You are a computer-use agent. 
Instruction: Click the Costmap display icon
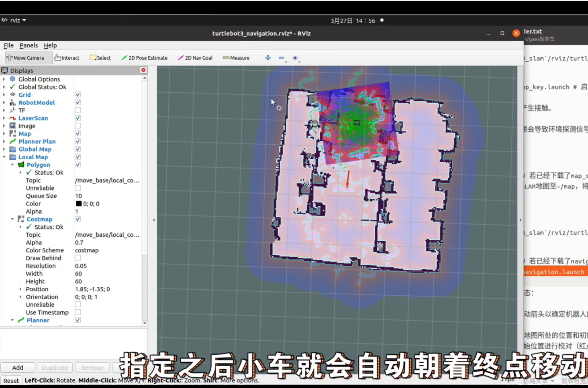tap(21, 219)
